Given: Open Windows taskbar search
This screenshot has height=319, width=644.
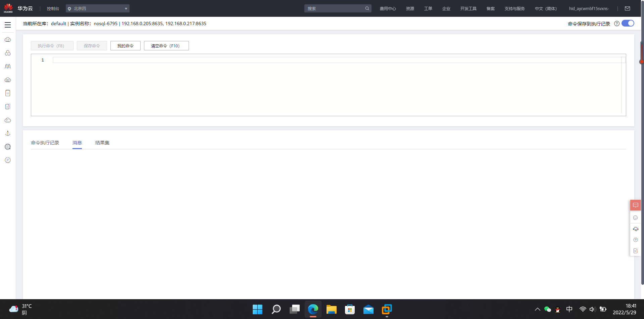Looking at the screenshot, I should (x=276, y=309).
